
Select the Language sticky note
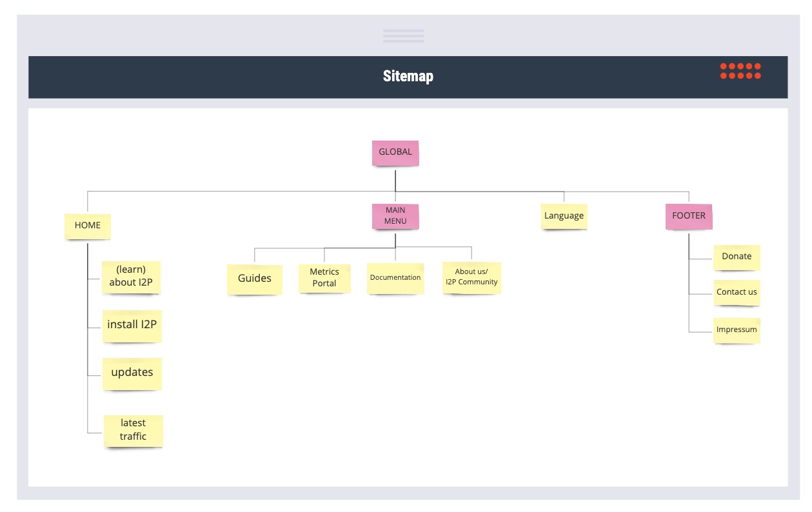(564, 216)
